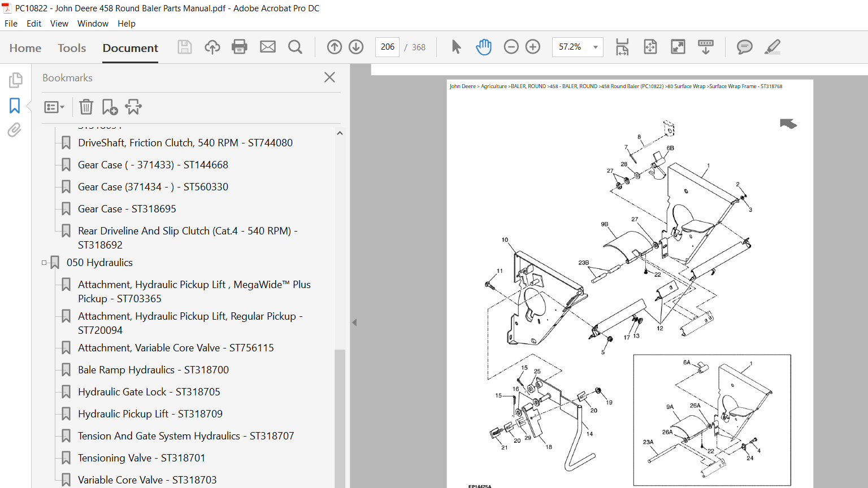Send file by email envelope icon
The width and height of the screenshot is (868, 488).
pyautogui.click(x=268, y=47)
